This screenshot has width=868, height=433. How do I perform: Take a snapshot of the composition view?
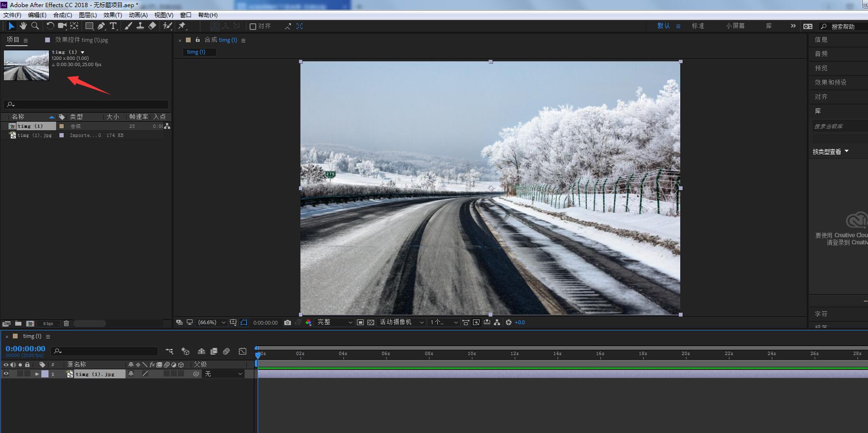[288, 322]
